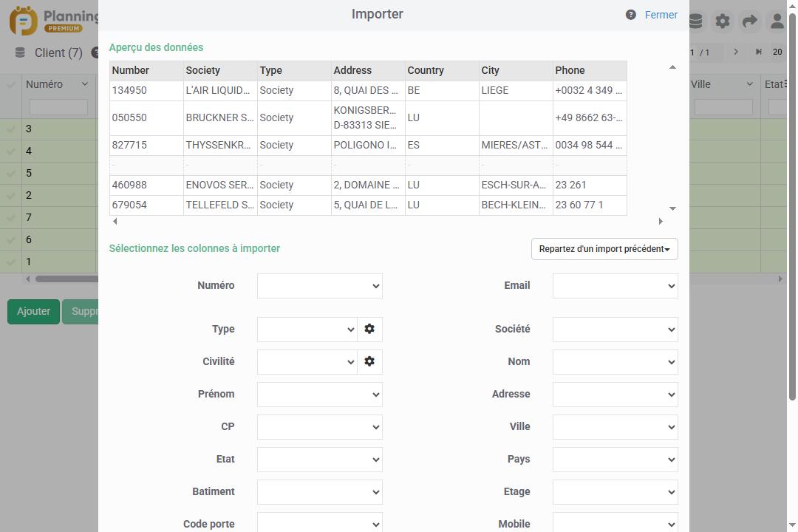The image size is (798, 532).
Task: Open the Nom column mapping dropdown
Action: pos(615,362)
